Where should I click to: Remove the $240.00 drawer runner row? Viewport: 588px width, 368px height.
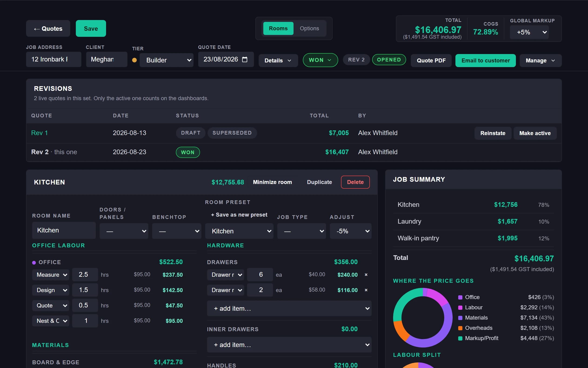pos(366,275)
